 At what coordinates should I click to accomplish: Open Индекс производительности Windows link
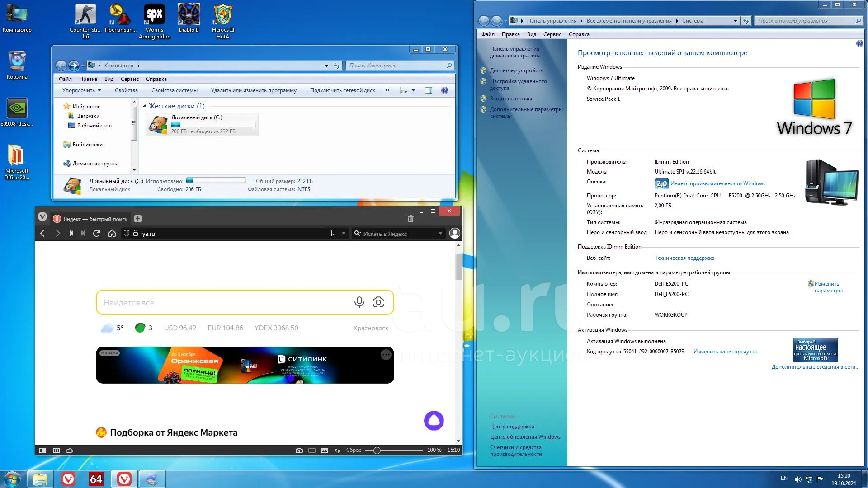coord(718,183)
